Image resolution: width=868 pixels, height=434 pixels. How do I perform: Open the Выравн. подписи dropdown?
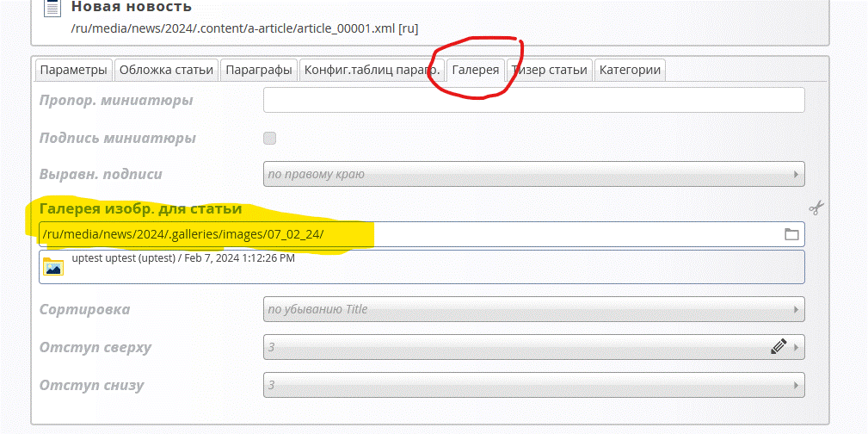tap(533, 174)
